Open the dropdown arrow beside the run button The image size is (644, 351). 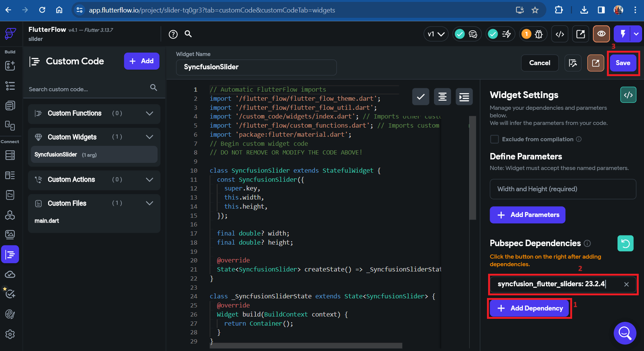636,34
